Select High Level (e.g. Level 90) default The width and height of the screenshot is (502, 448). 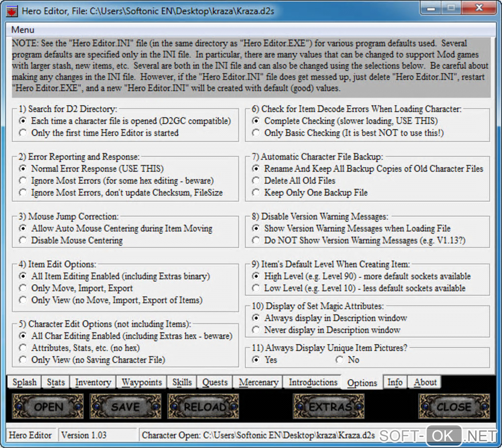(x=361, y=276)
